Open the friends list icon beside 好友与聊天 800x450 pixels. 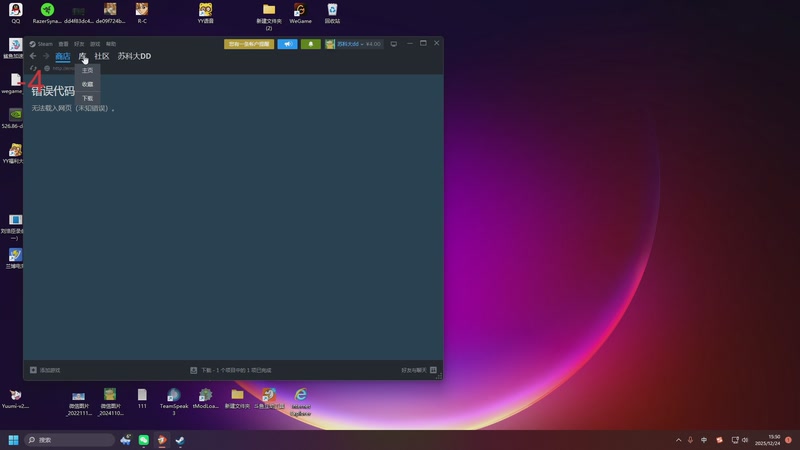(x=433, y=370)
